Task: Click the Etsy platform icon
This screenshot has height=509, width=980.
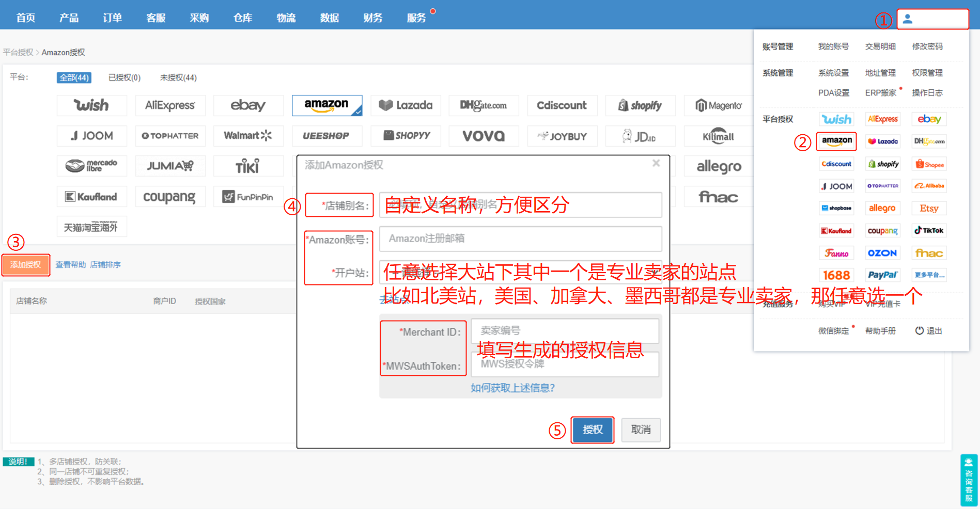Action: (x=929, y=208)
